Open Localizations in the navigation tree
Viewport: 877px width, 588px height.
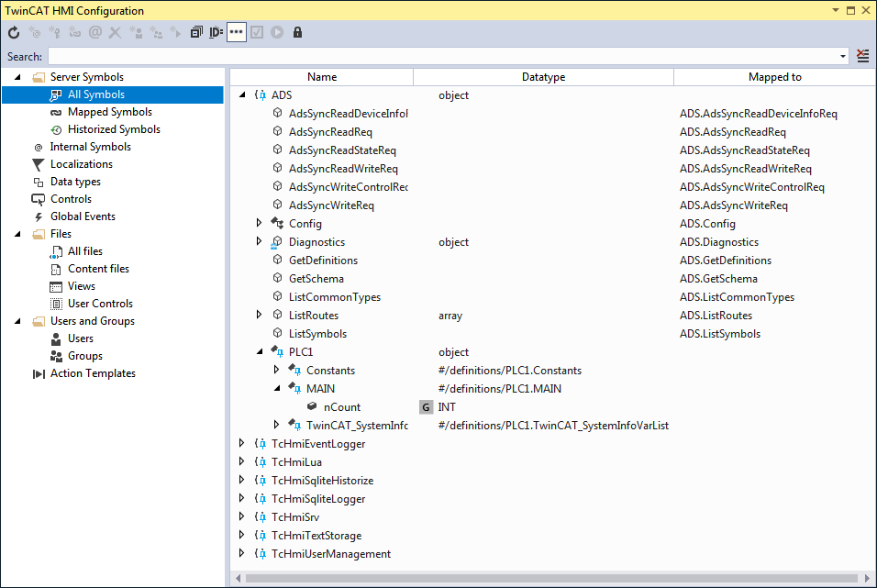click(x=82, y=164)
